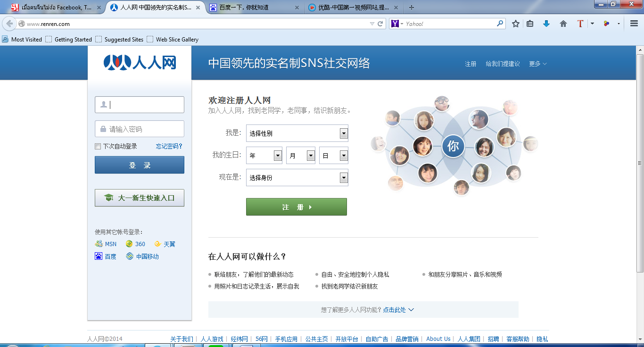Open the 关于我们 footer link
Screen dimensions: 644x347
pyautogui.click(x=182, y=339)
